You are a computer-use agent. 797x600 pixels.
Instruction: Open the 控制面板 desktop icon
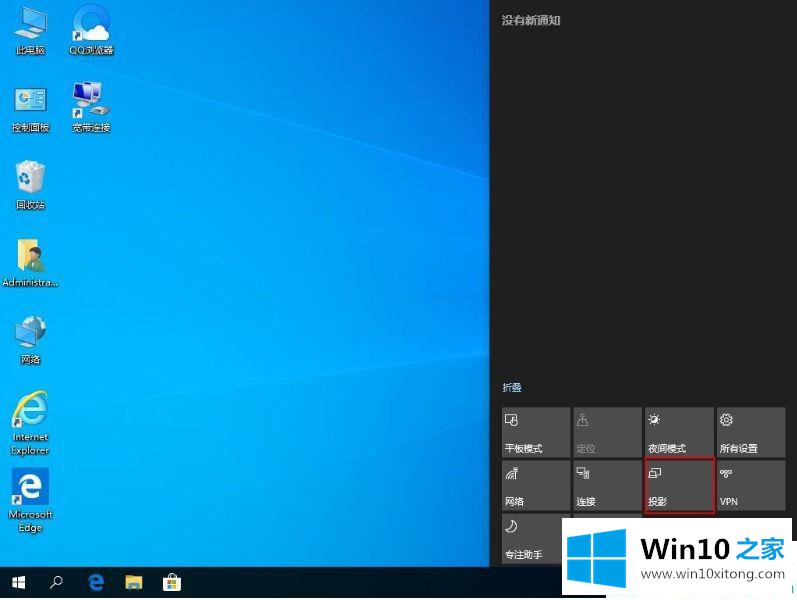(30, 109)
